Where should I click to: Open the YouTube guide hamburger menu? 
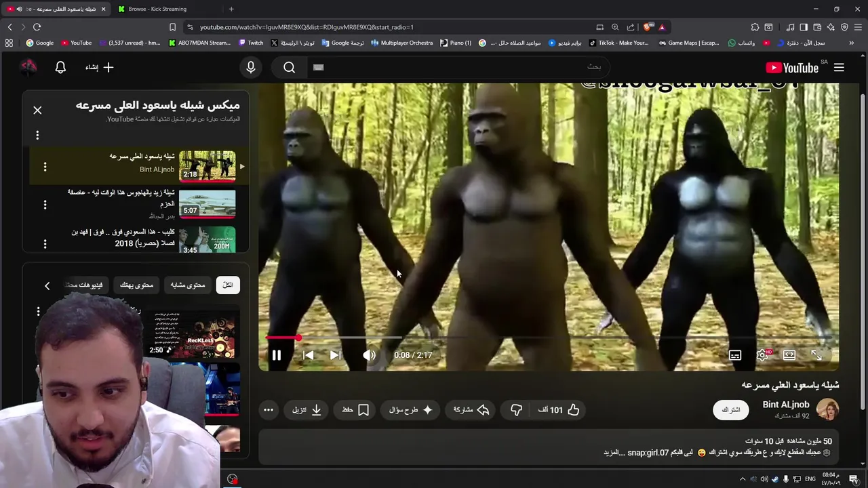(839, 67)
